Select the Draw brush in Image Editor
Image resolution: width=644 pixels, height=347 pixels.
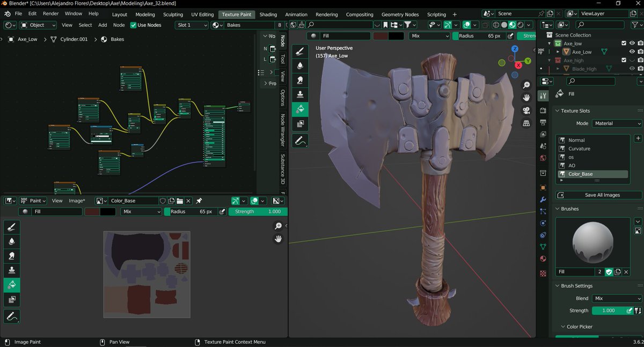click(x=12, y=227)
